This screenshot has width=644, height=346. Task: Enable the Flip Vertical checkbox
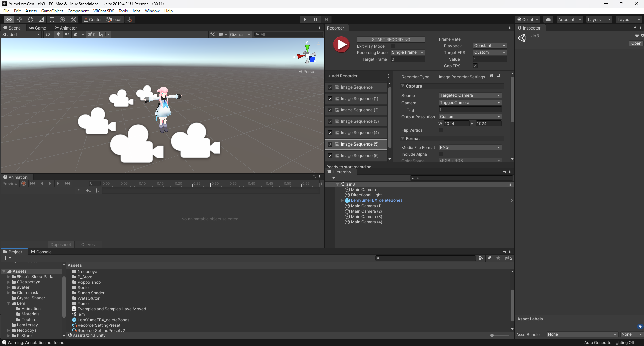tap(441, 130)
